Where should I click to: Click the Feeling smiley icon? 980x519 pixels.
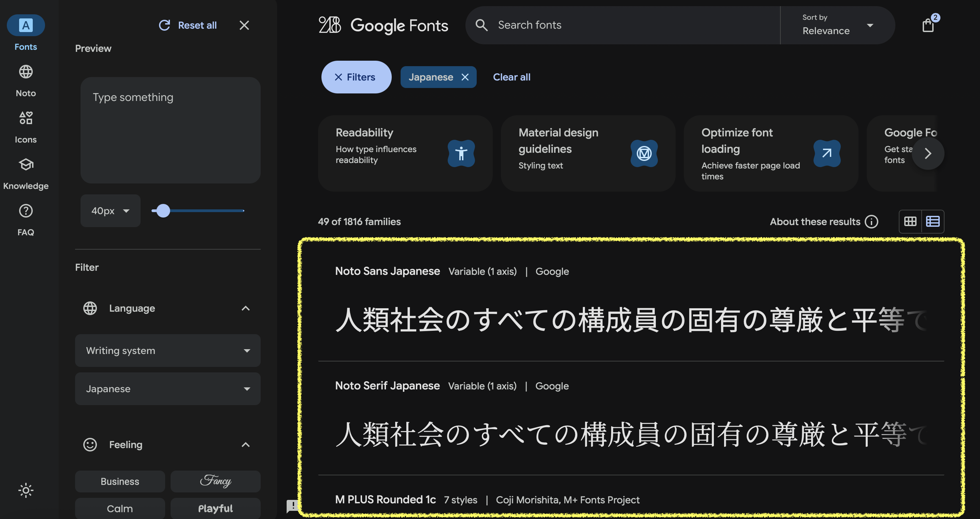[x=90, y=444]
